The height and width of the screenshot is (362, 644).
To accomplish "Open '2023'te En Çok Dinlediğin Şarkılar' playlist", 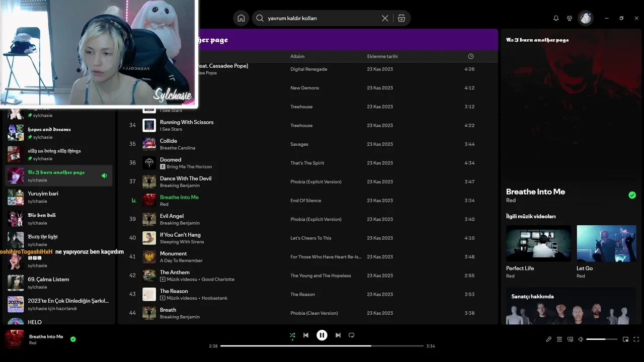I will (58, 304).
